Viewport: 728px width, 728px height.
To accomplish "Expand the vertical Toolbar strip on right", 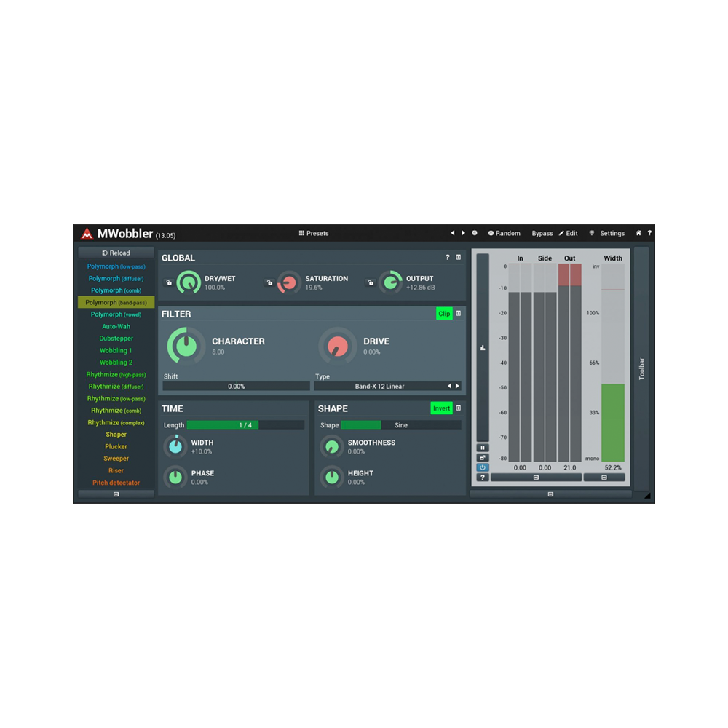I will [641, 368].
